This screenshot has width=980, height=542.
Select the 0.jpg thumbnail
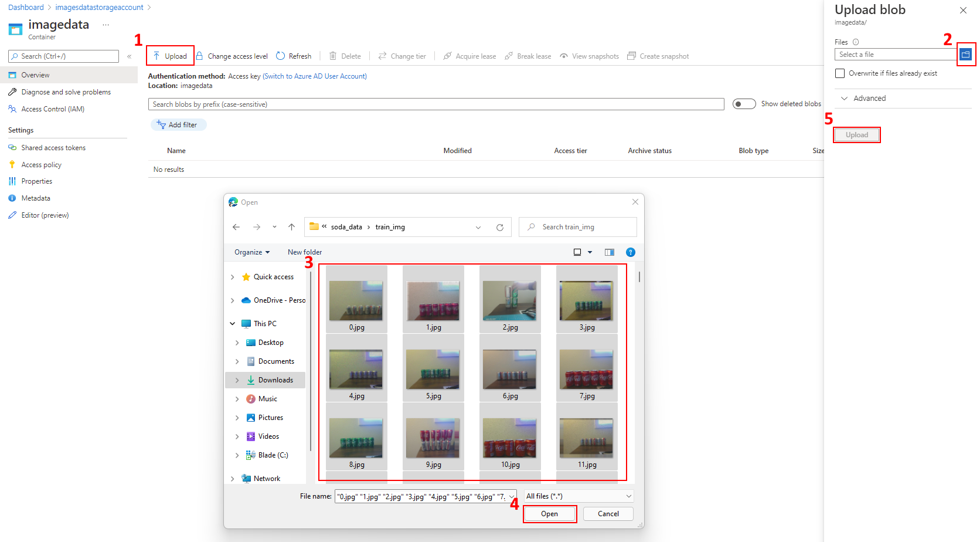click(x=356, y=300)
